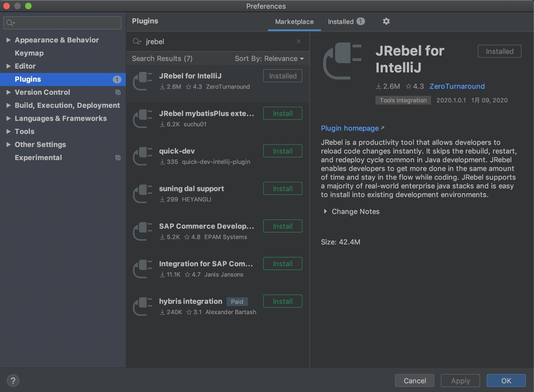The height and width of the screenshot is (392, 534).
Task: Click the Version Control project-level copy icon
Action: (x=118, y=92)
